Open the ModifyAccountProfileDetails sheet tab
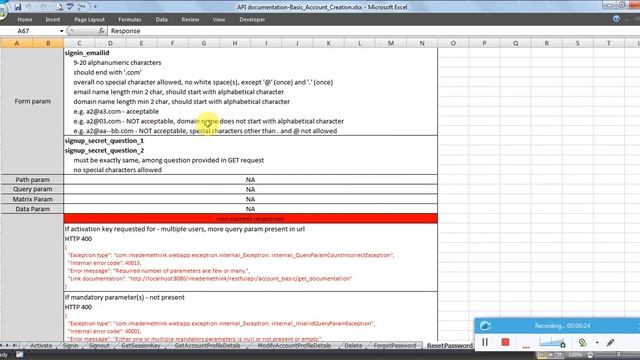 tap(294, 346)
